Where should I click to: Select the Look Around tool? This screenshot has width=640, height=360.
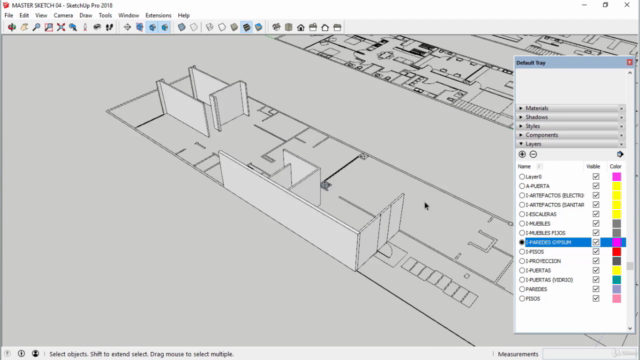[97, 27]
